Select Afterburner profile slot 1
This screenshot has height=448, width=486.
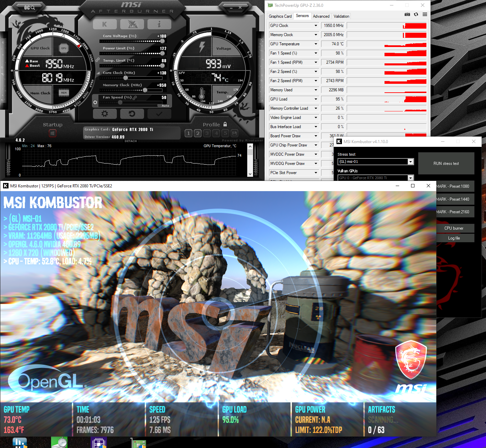[188, 133]
